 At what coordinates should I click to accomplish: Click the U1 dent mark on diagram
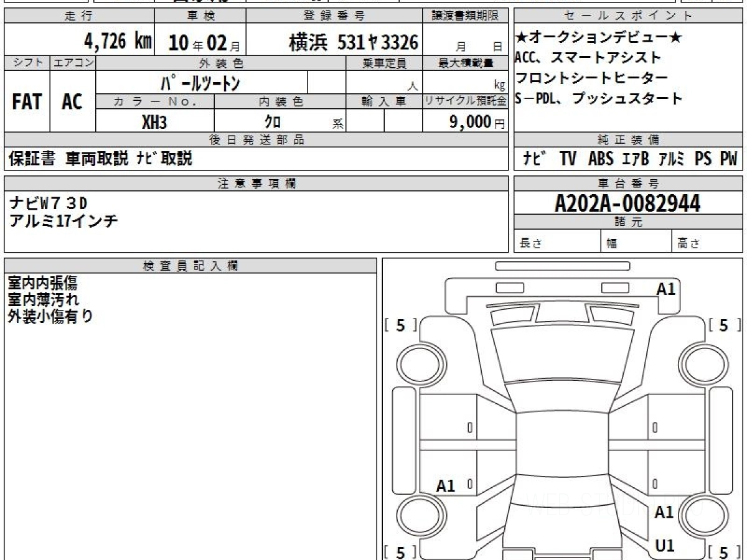click(x=665, y=546)
